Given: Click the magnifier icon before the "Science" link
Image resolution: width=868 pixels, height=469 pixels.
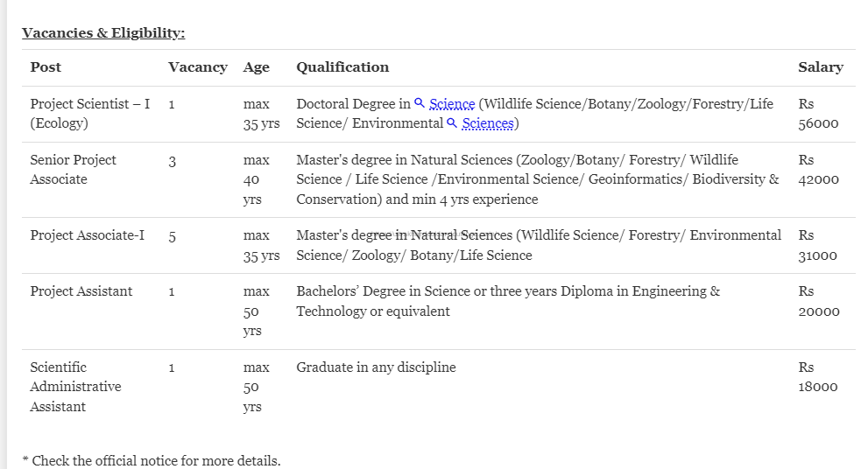Looking at the screenshot, I should click(x=420, y=103).
